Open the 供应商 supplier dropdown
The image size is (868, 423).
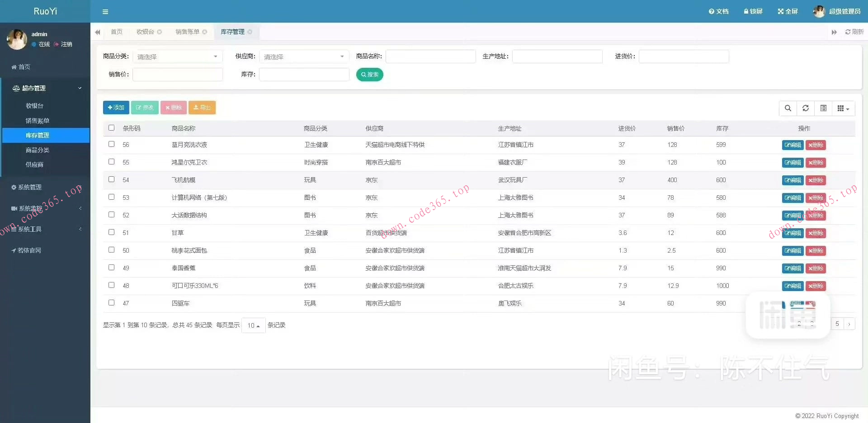[x=304, y=56]
